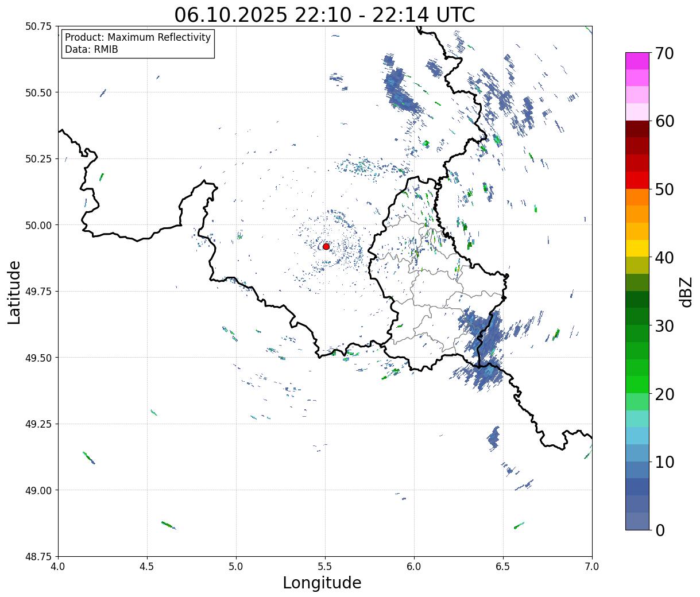Click the 50 tick on the colorbar
The height and width of the screenshot is (597, 700).
pyautogui.click(x=664, y=189)
